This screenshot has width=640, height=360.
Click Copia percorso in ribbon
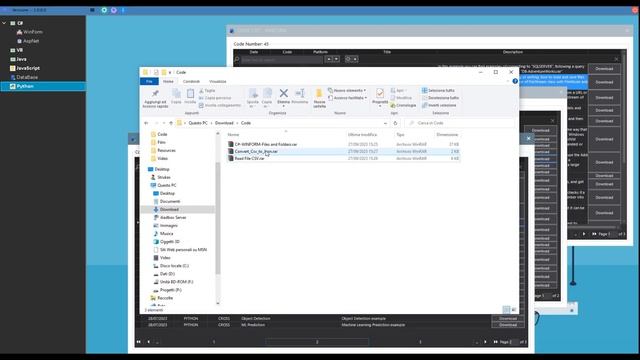215,98
